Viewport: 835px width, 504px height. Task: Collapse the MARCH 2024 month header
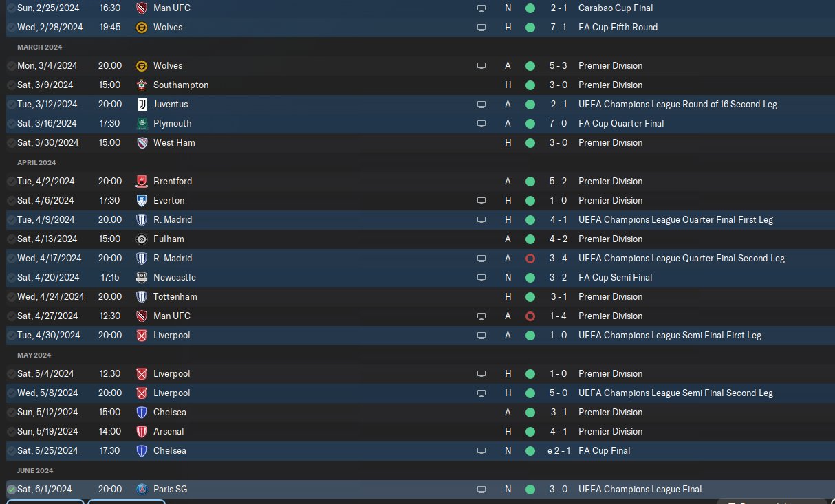(x=40, y=47)
